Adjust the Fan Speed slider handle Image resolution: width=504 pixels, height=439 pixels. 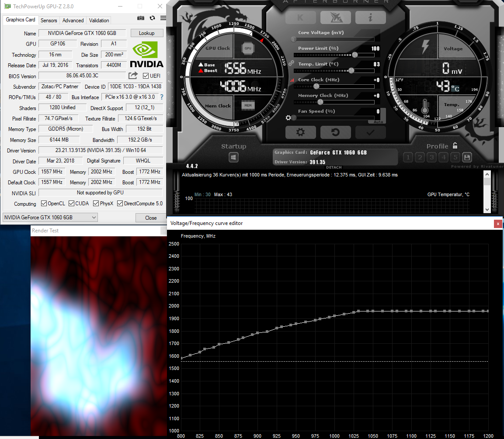pyautogui.click(x=294, y=118)
